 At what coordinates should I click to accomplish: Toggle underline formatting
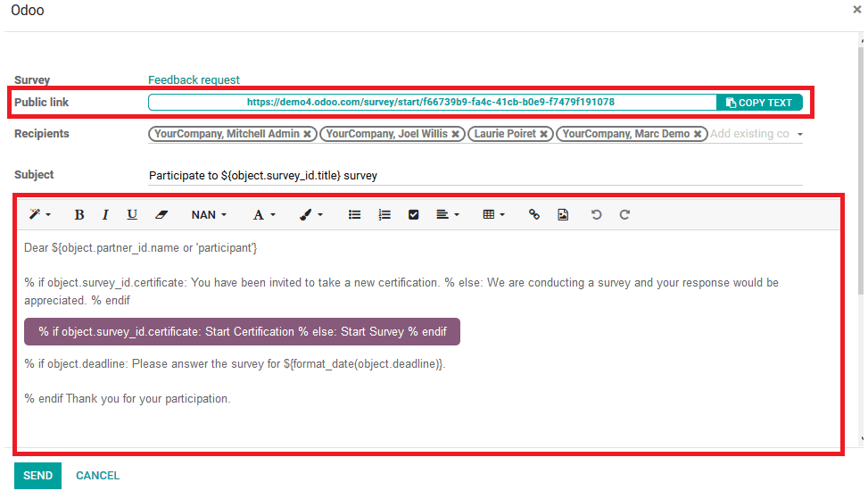click(x=132, y=215)
